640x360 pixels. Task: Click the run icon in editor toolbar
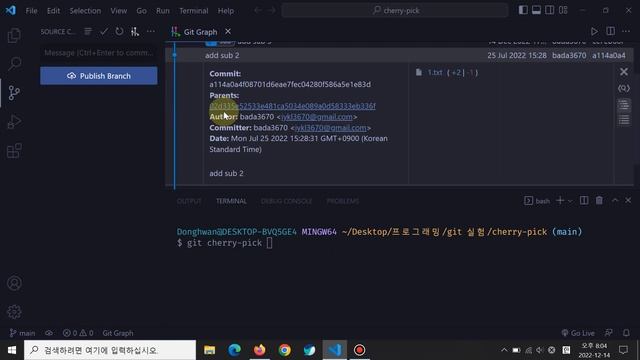594,31
